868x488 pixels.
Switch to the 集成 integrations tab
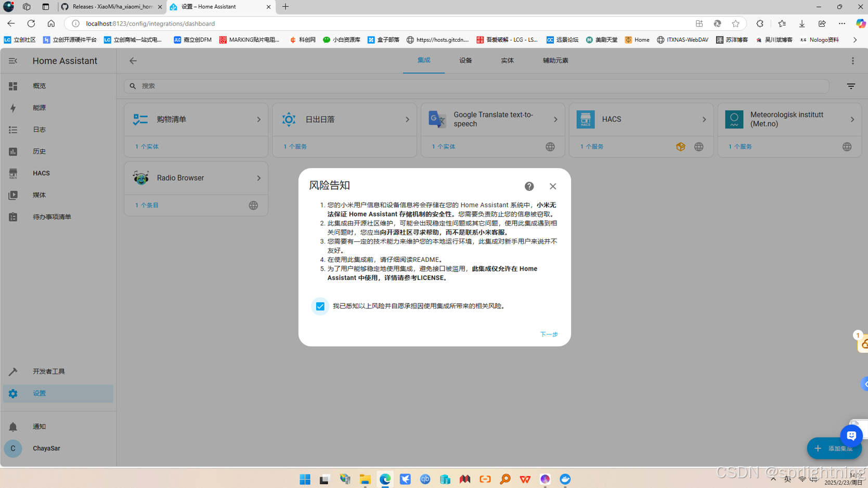[x=424, y=60]
